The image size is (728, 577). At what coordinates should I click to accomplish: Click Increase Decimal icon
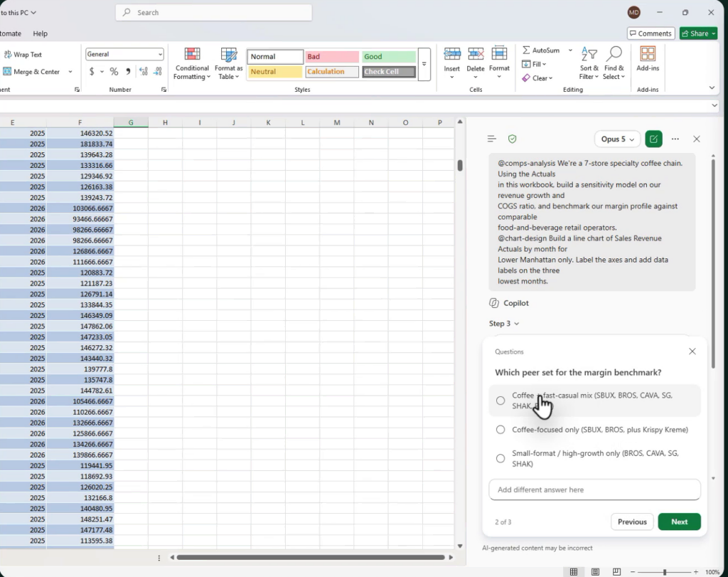point(144,72)
